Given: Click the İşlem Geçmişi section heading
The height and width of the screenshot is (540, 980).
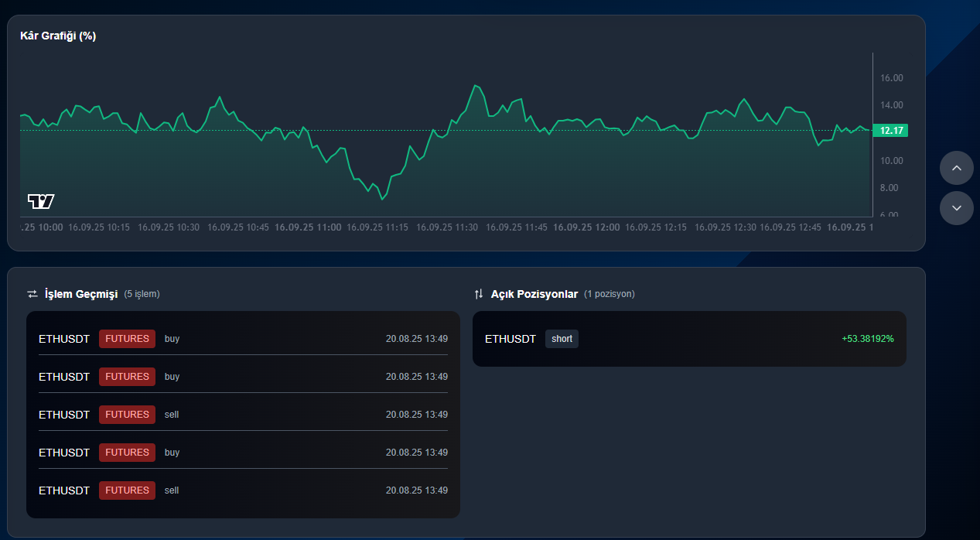Looking at the screenshot, I should point(81,294).
